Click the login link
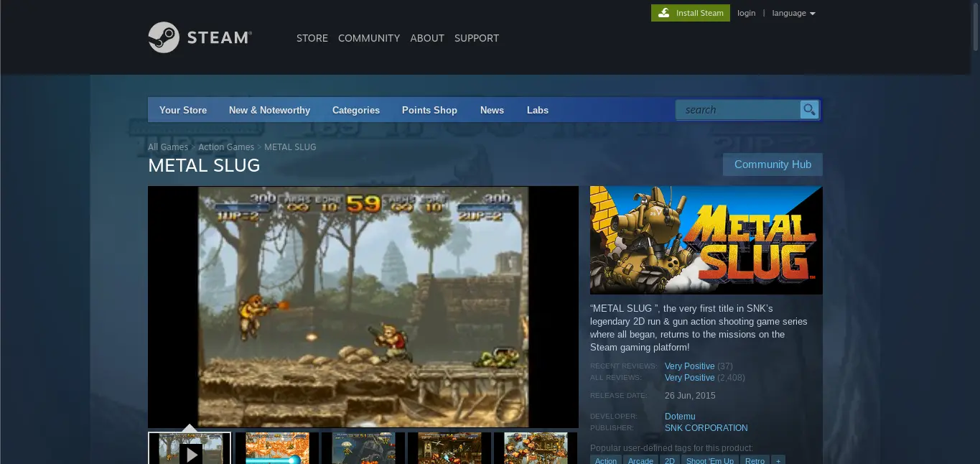 [746, 13]
